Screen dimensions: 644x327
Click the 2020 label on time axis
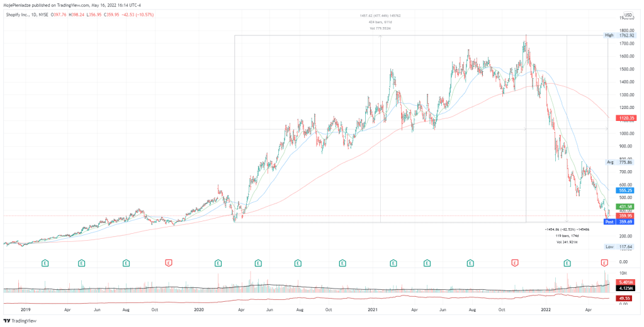[199, 310]
